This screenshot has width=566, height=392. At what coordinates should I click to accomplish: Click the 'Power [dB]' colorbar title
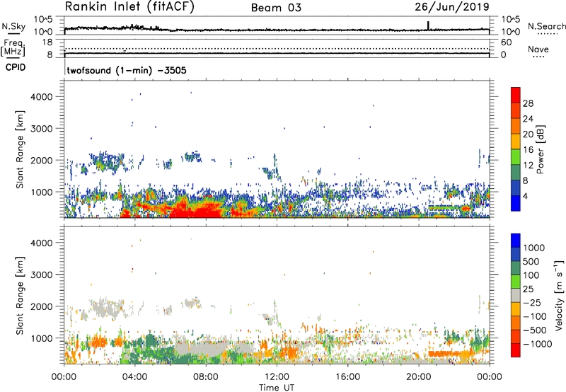click(x=540, y=149)
